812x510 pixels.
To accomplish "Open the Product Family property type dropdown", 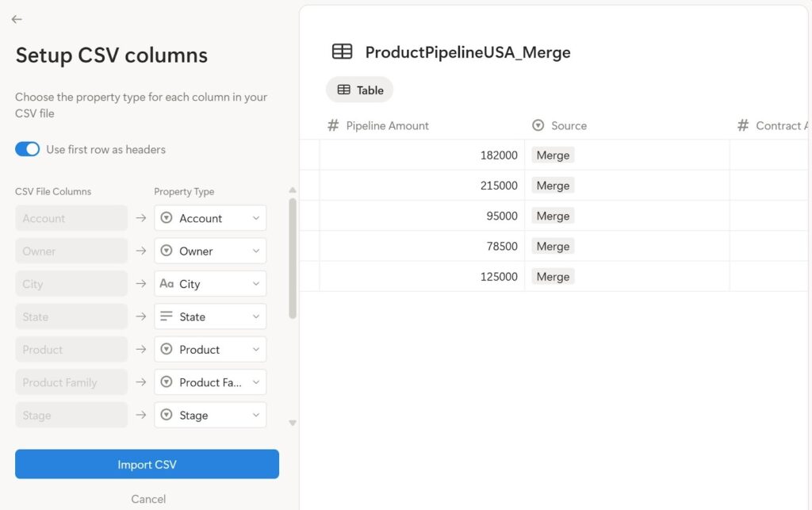I will 255,382.
